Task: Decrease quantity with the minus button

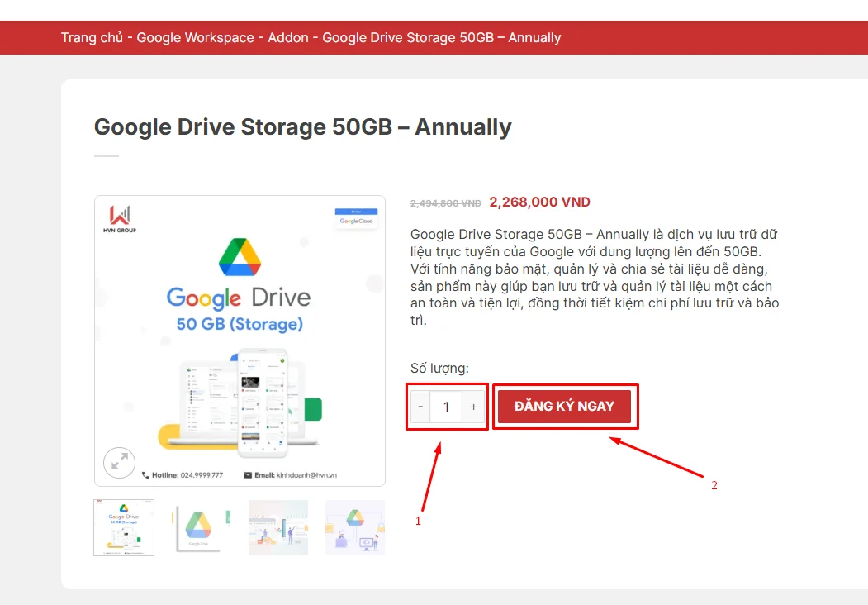Action: coord(420,407)
